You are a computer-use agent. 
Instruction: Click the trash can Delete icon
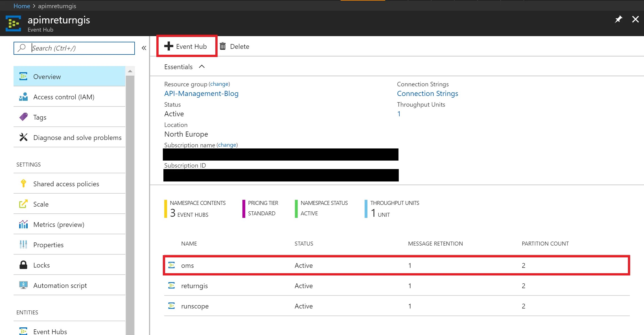223,46
